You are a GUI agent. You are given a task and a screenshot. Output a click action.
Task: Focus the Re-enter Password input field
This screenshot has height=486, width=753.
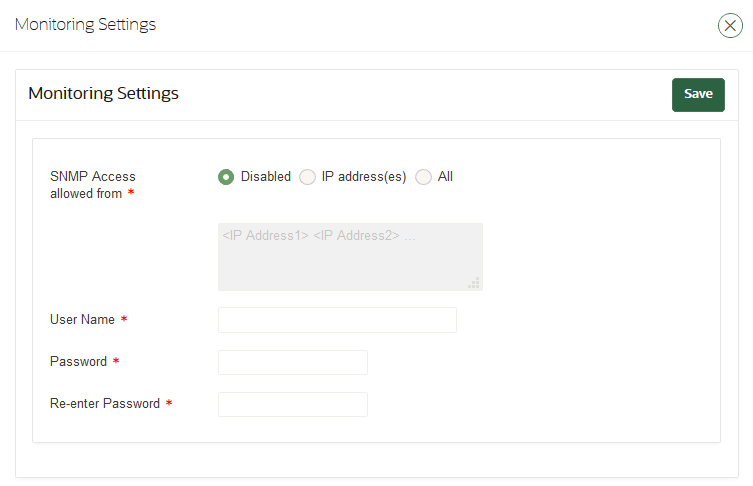tap(292, 404)
